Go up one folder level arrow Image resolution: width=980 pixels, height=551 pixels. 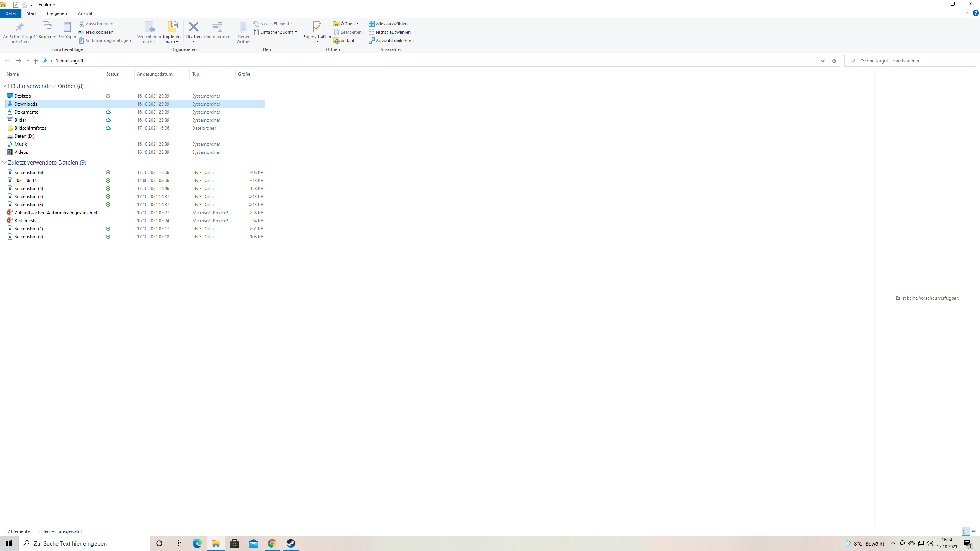(36, 61)
